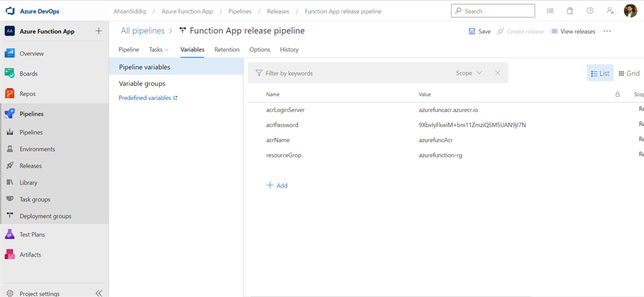
Task: Open Azure Function App breadcrumb in header
Action: pos(187,11)
